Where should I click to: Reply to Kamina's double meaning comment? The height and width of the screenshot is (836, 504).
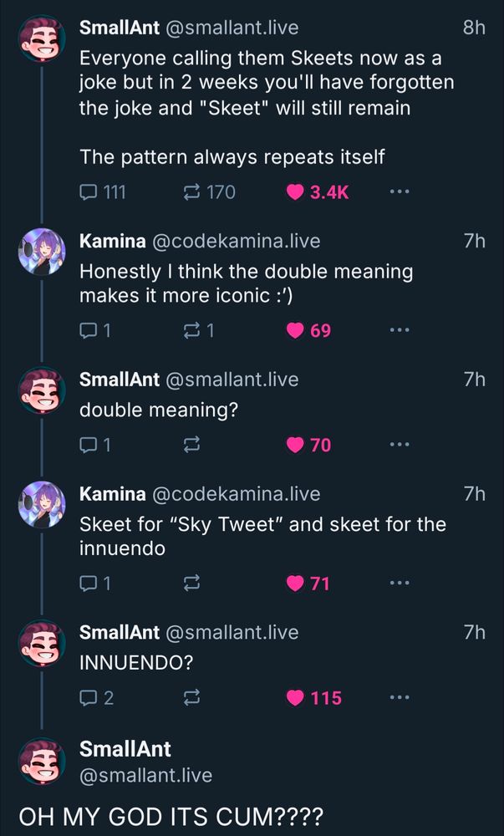pos(89,330)
